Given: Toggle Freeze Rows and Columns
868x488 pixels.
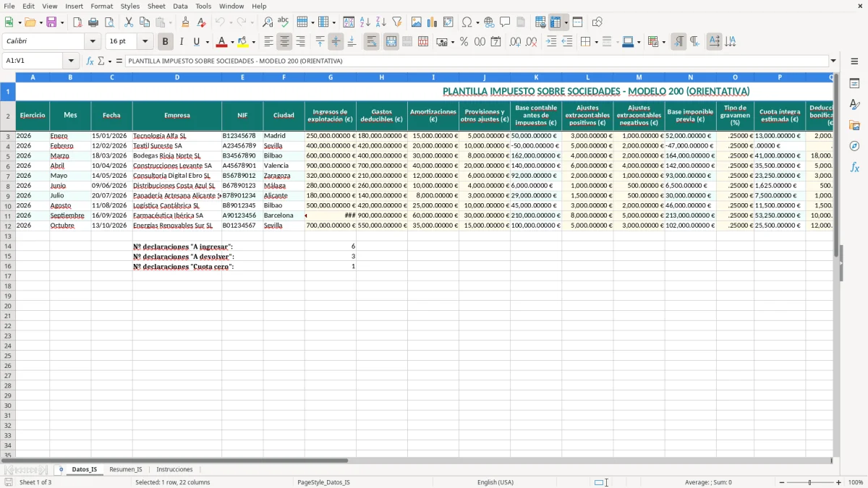Looking at the screenshot, I should click(x=556, y=22).
